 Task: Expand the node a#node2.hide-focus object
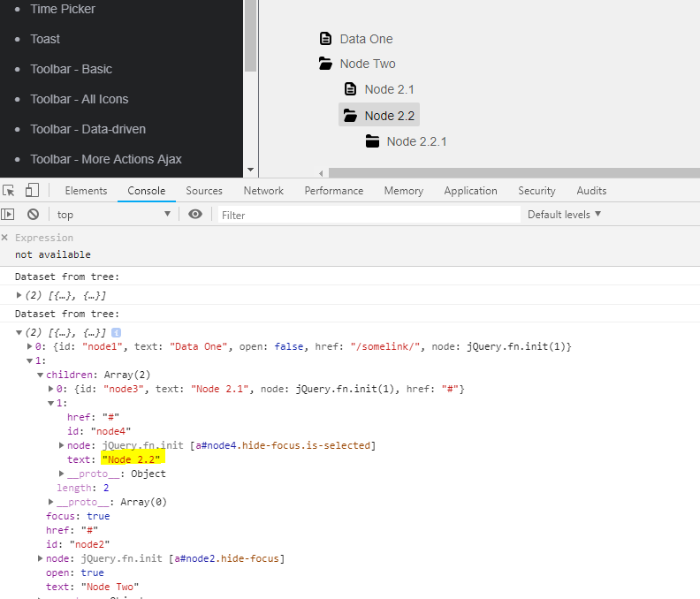pyautogui.click(x=40, y=558)
